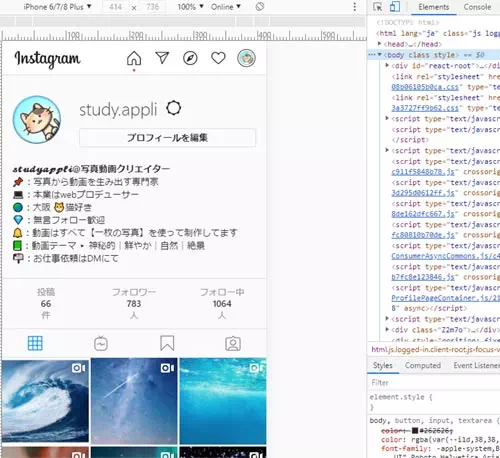This screenshot has width=500, height=458.
Task: Open the activity heart icon
Action: click(218, 58)
